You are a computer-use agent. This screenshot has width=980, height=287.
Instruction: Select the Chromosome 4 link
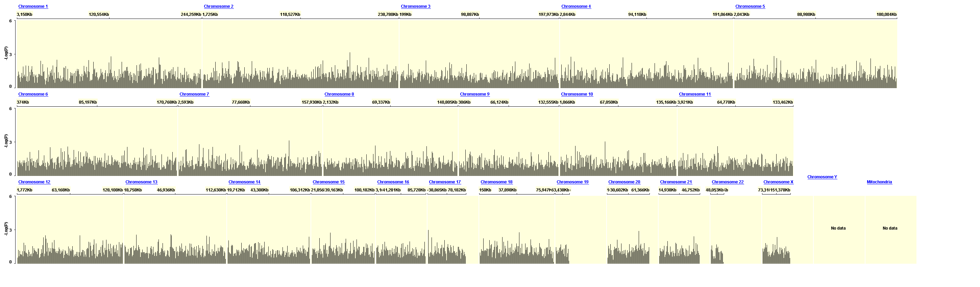[576, 6]
